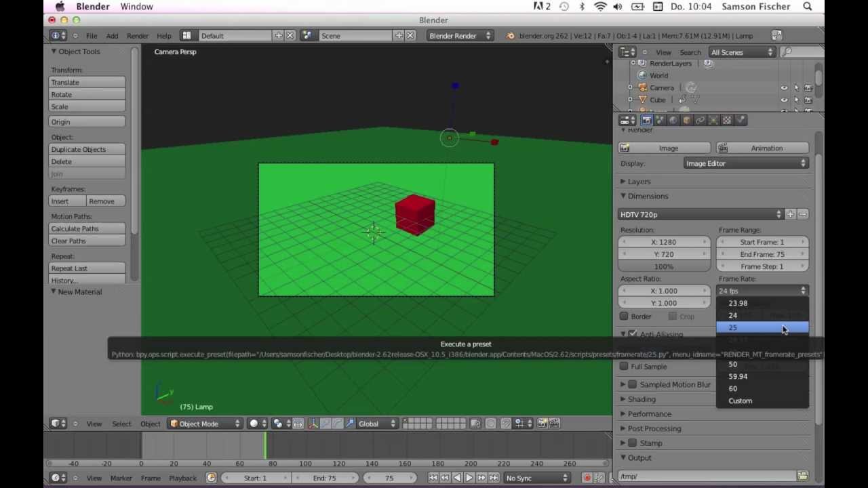868x488 pixels.
Task: Enable the Border checkbox
Action: (x=624, y=317)
